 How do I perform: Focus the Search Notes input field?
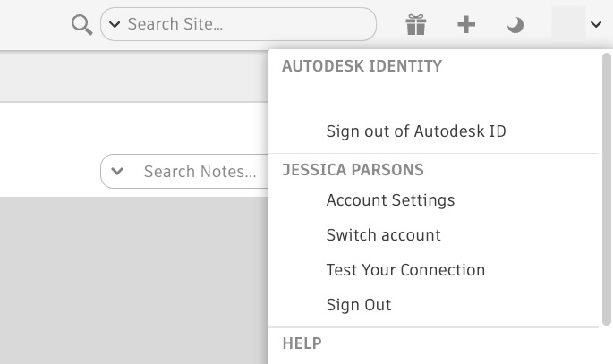[x=184, y=171]
